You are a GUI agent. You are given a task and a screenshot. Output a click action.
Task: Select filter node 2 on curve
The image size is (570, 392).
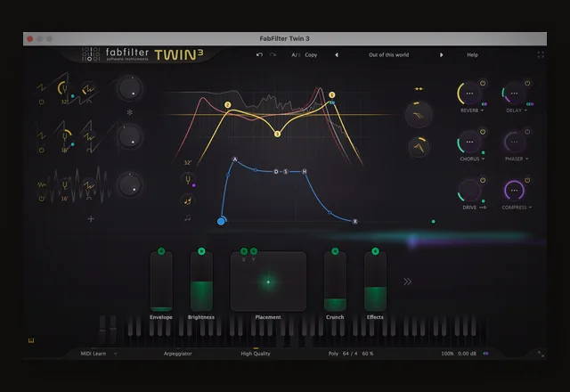[228, 105]
